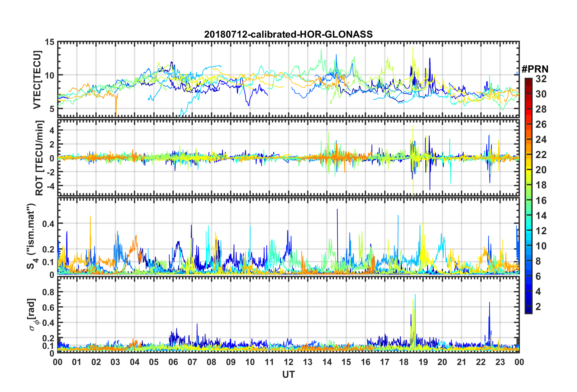Select the UT x-axis label
The width and height of the screenshot is (577, 392).
pos(288,375)
